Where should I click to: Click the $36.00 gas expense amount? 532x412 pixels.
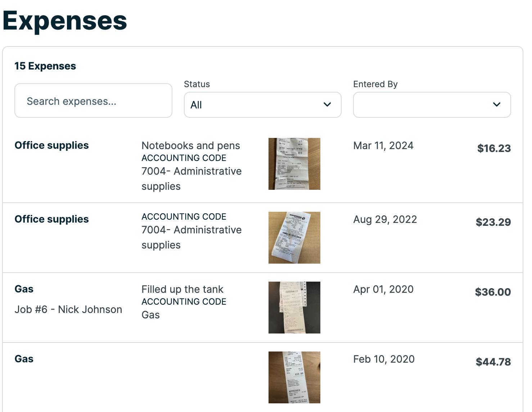point(492,292)
